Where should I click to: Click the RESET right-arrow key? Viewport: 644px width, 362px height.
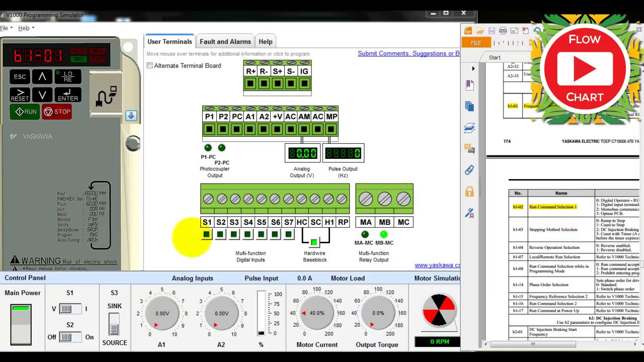pyautogui.click(x=20, y=95)
